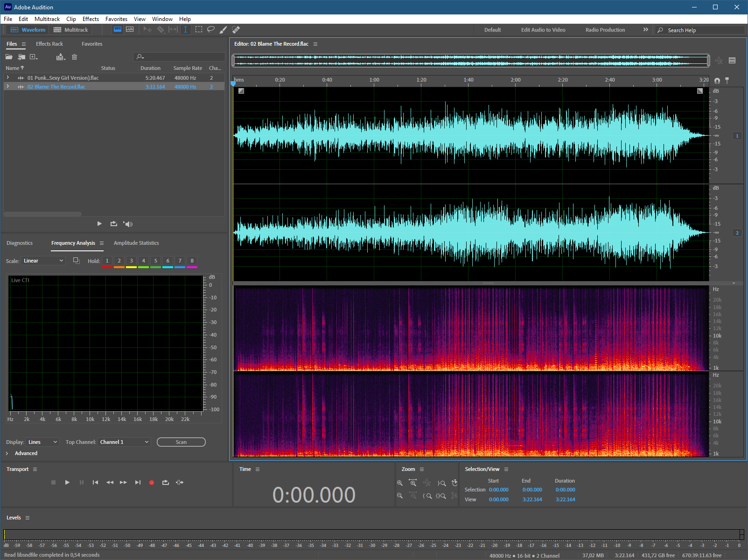Toggle Skip Selection in Transport panel
The width and height of the screenshot is (748, 560).
click(x=180, y=483)
